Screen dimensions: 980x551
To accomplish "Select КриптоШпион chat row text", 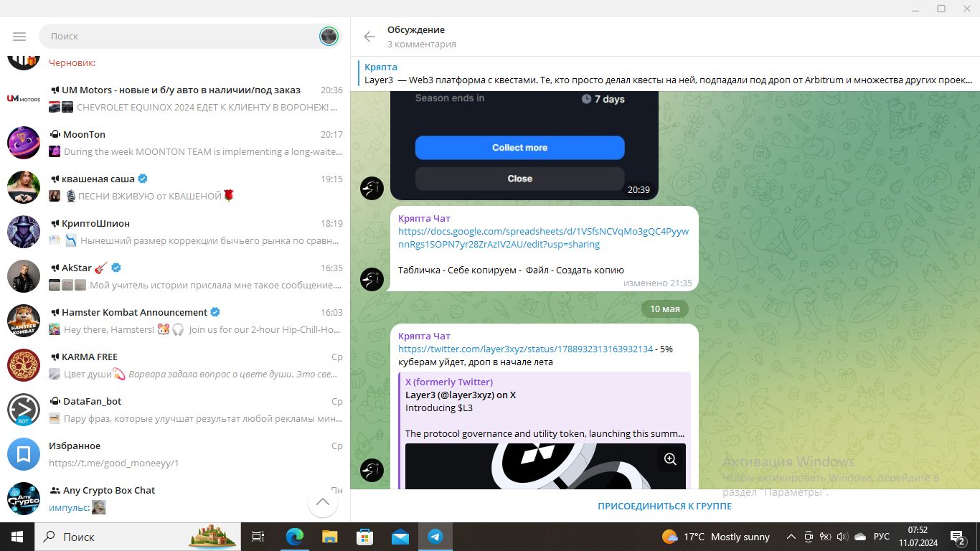I will click(x=95, y=224).
